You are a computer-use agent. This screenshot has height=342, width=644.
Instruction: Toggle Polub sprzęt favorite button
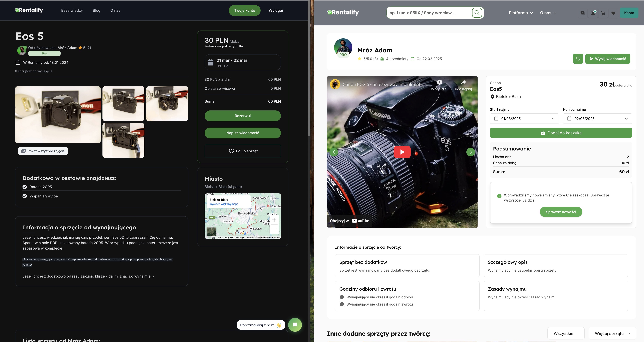tap(242, 151)
